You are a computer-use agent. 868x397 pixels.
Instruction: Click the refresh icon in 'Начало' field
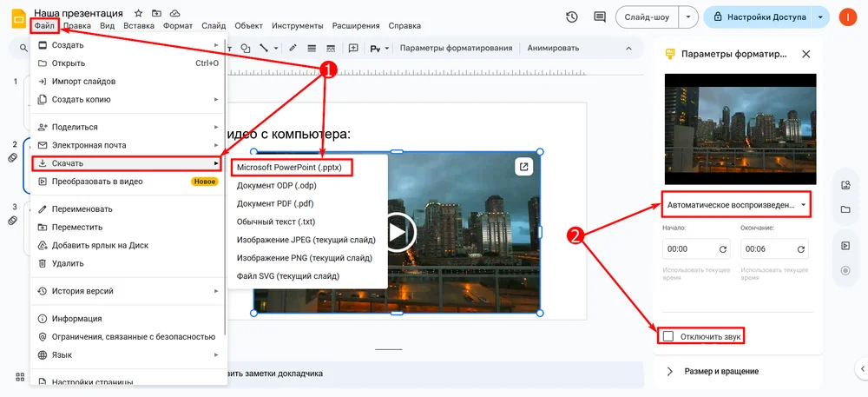[722, 249]
